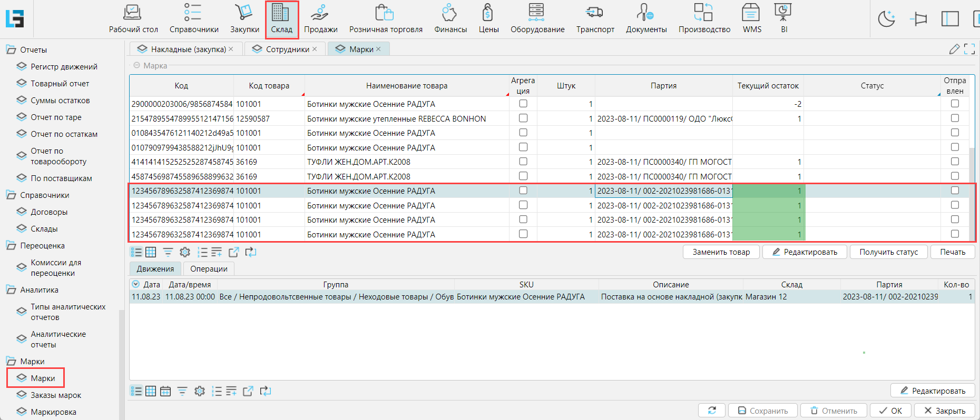980x420 pixels.
Task: Open filter icon in upper grid toolbar
Action: pyautogui.click(x=168, y=252)
